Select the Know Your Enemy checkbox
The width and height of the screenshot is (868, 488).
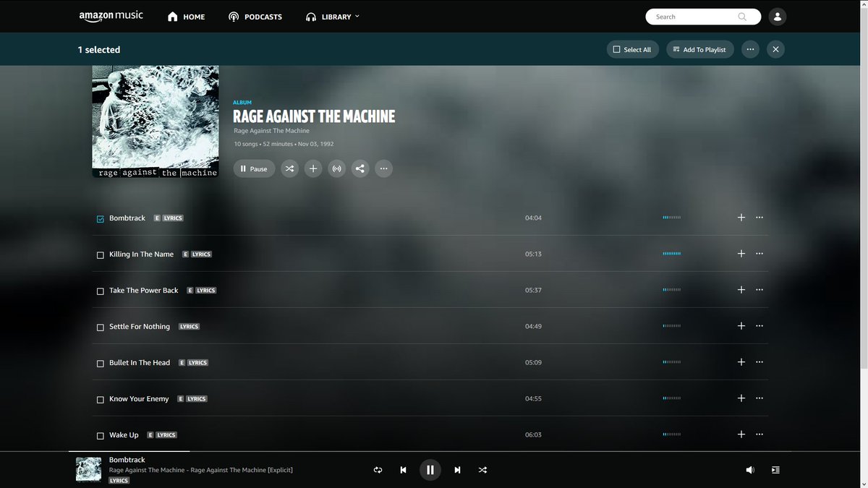pos(101,400)
